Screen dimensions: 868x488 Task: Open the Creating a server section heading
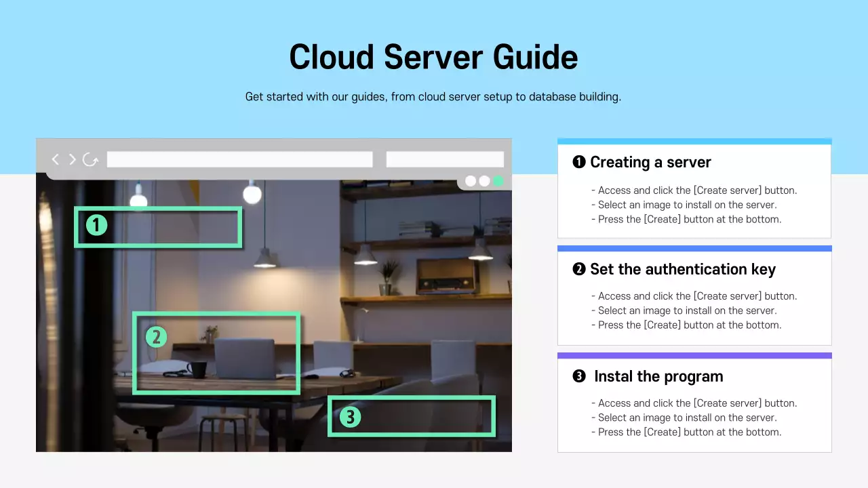click(650, 162)
